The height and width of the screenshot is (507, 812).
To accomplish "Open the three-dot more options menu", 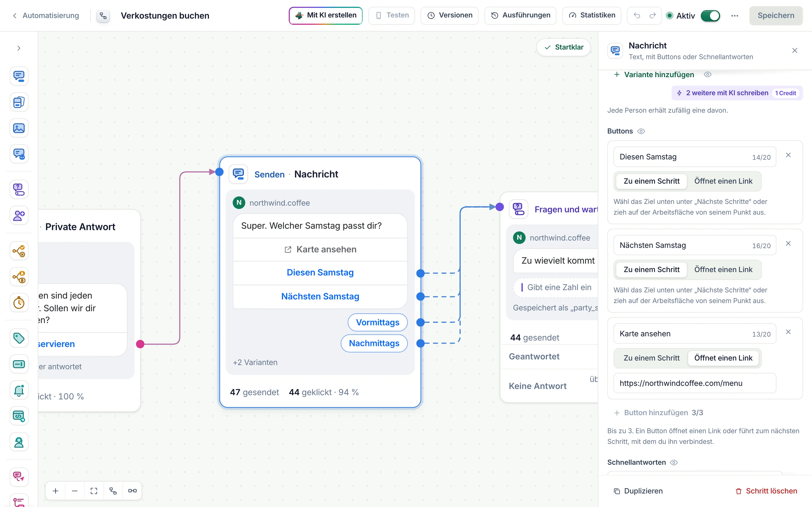I will click(734, 15).
